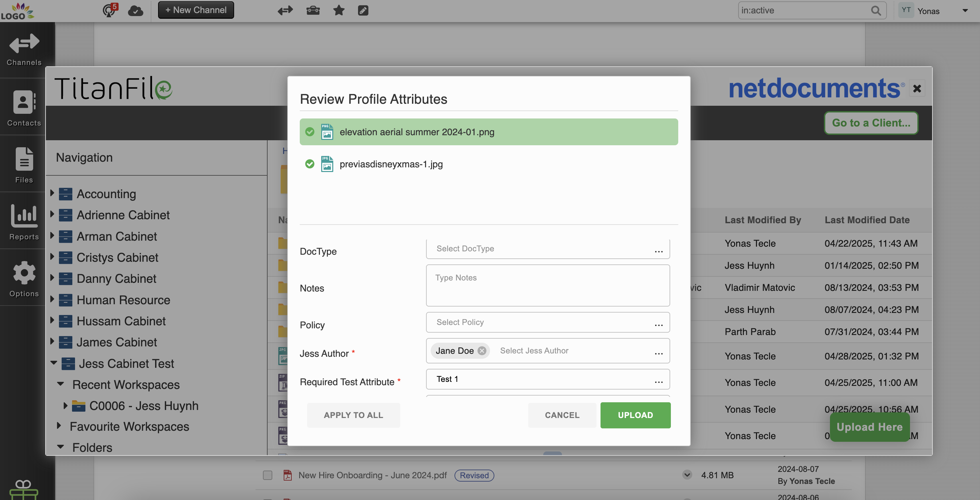Open the Options gear section
The width and height of the screenshot is (980, 500).
click(x=24, y=278)
